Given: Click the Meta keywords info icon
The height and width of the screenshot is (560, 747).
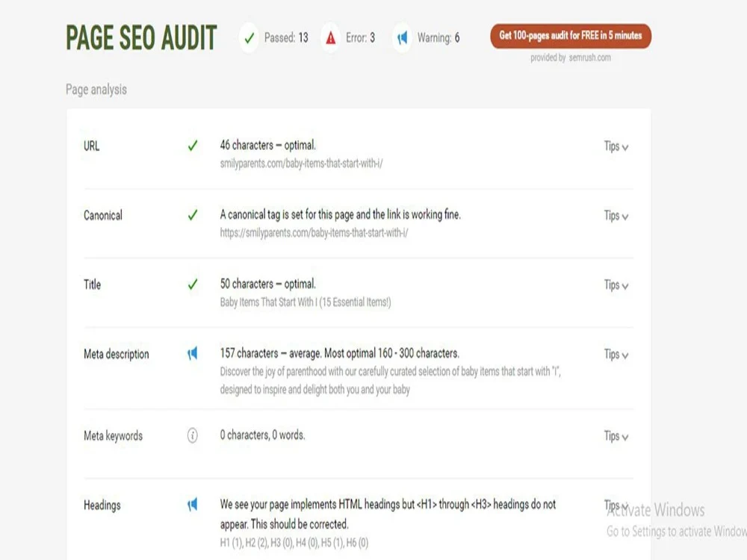Looking at the screenshot, I should point(193,435).
